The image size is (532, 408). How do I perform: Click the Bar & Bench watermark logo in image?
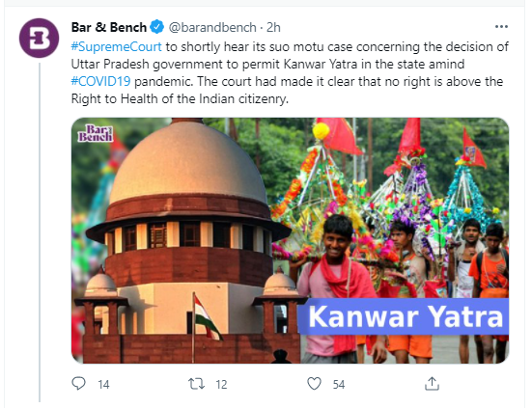tap(95, 133)
